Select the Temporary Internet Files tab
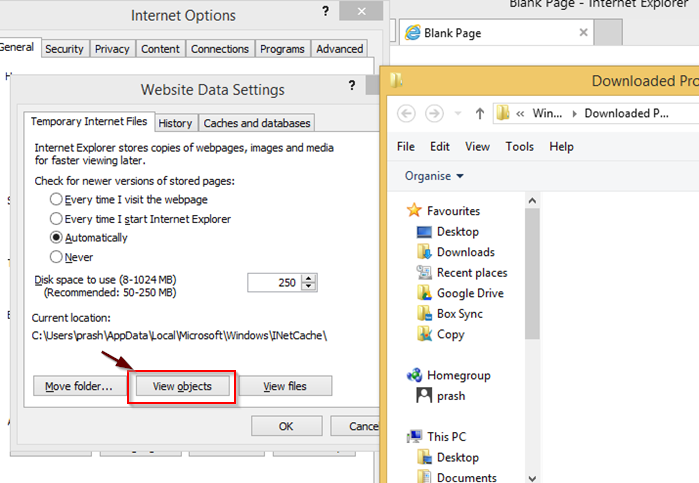 89,121
